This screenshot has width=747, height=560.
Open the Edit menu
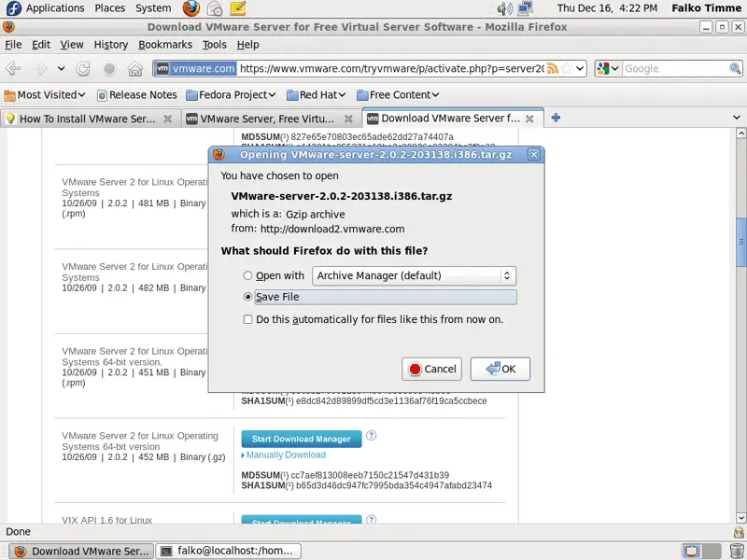tap(41, 45)
